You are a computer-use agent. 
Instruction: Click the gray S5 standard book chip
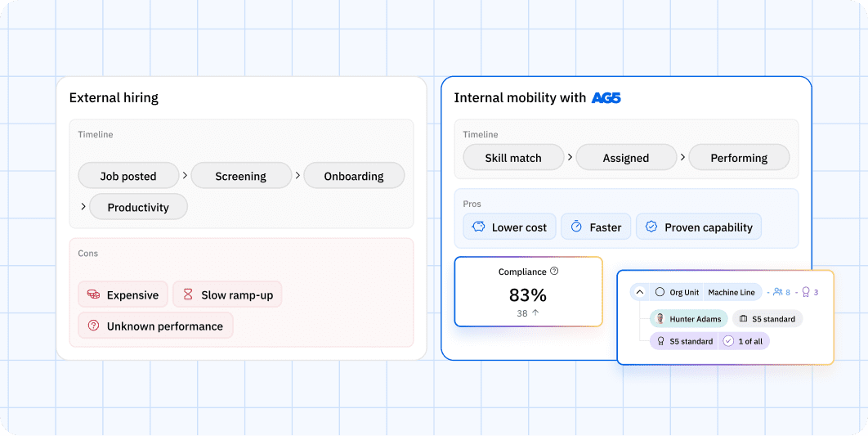pos(767,318)
